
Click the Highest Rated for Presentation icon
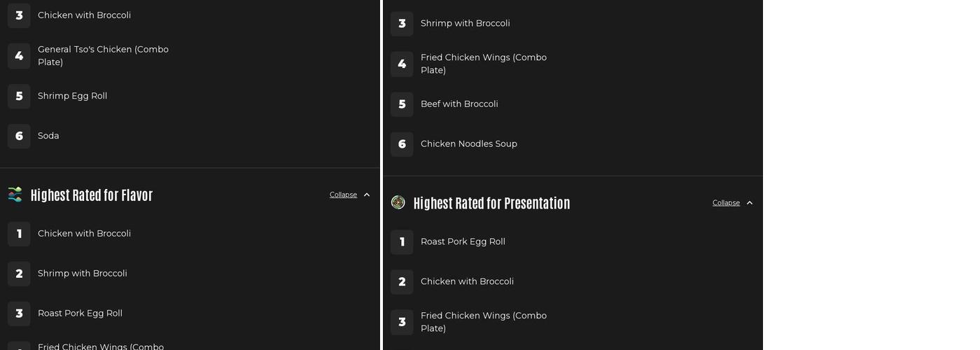pyautogui.click(x=398, y=202)
